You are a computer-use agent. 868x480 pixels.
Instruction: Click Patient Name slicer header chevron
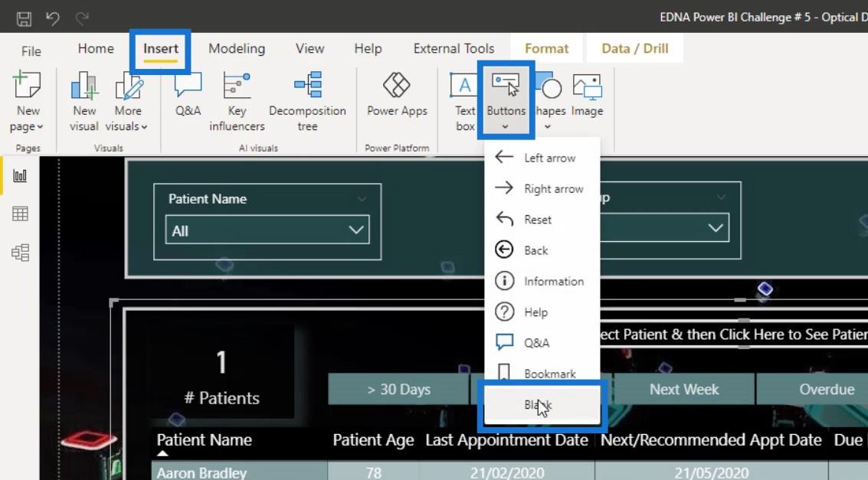[362, 198]
